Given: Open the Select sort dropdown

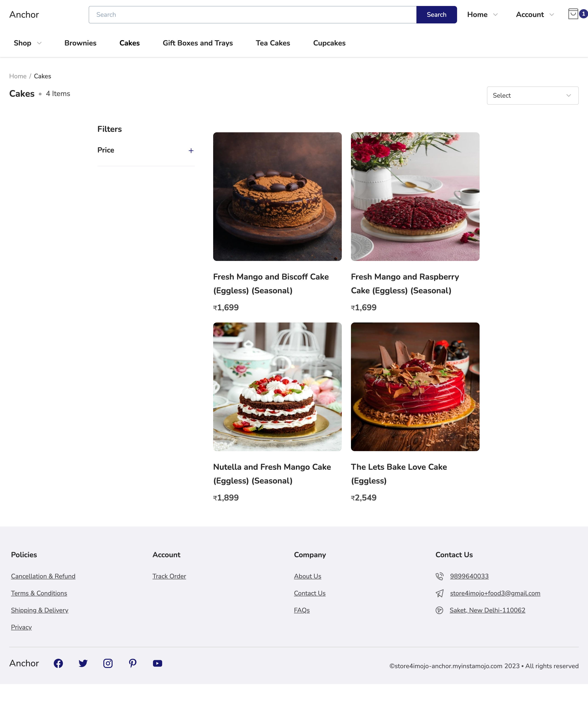Looking at the screenshot, I should click(x=532, y=96).
